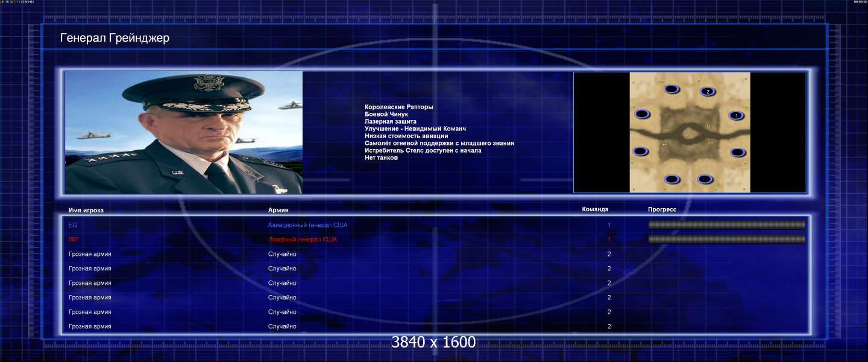Select upper empty marker on map's left edge
The image size is (868, 362).
[x=642, y=113]
